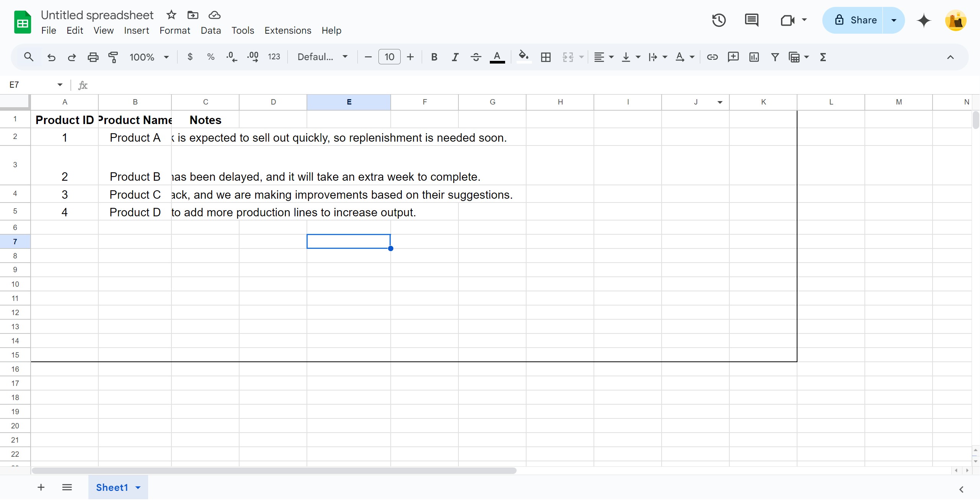Image resolution: width=980 pixels, height=500 pixels.
Task: Add a new sheet with plus button
Action: [41, 487]
